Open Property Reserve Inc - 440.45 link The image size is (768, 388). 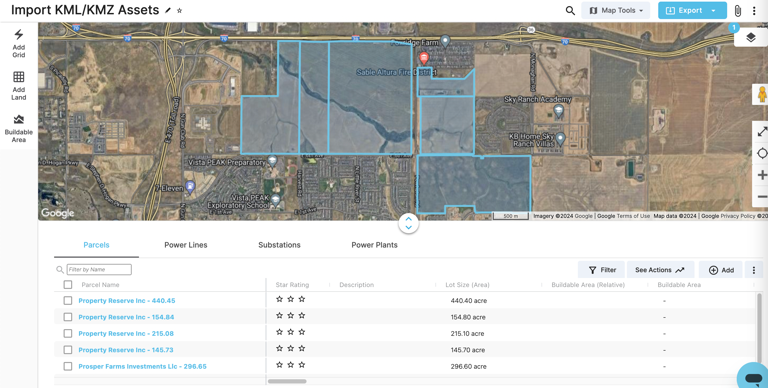click(127, 301)
